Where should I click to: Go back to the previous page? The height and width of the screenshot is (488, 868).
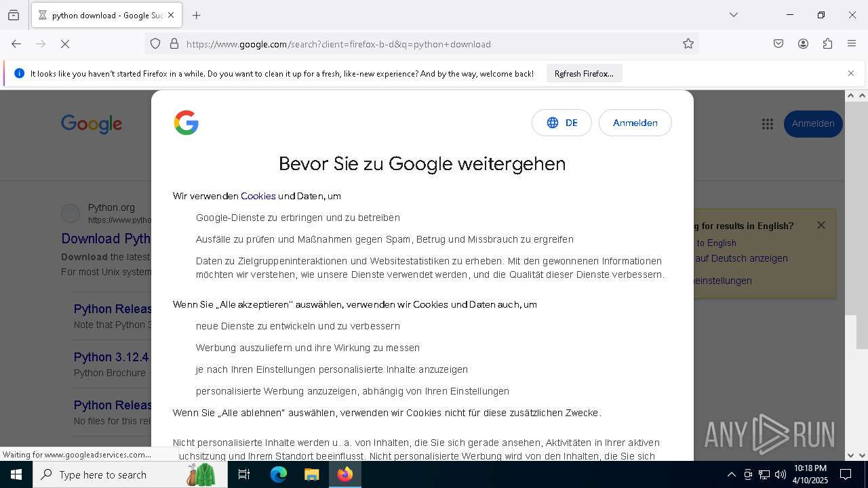tap(16, 44)
